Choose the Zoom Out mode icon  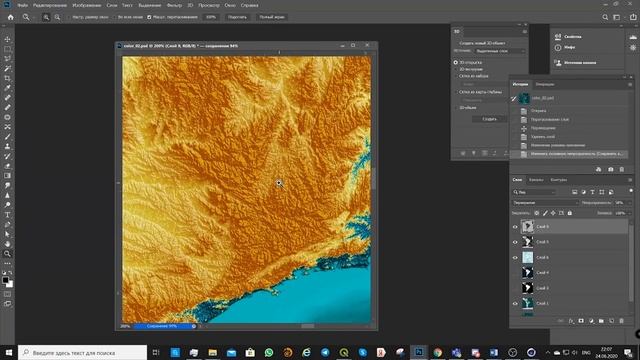pyautogui.click(x=57, y=17)
